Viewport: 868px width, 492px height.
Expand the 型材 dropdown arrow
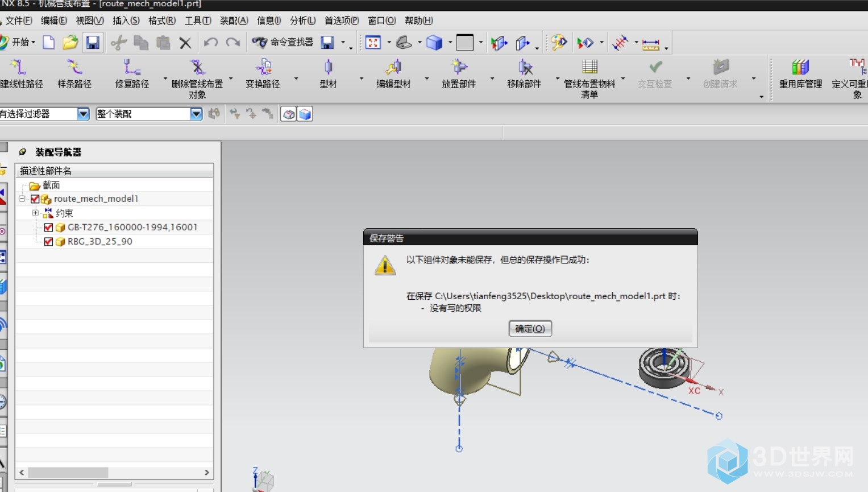pos(362,78)
